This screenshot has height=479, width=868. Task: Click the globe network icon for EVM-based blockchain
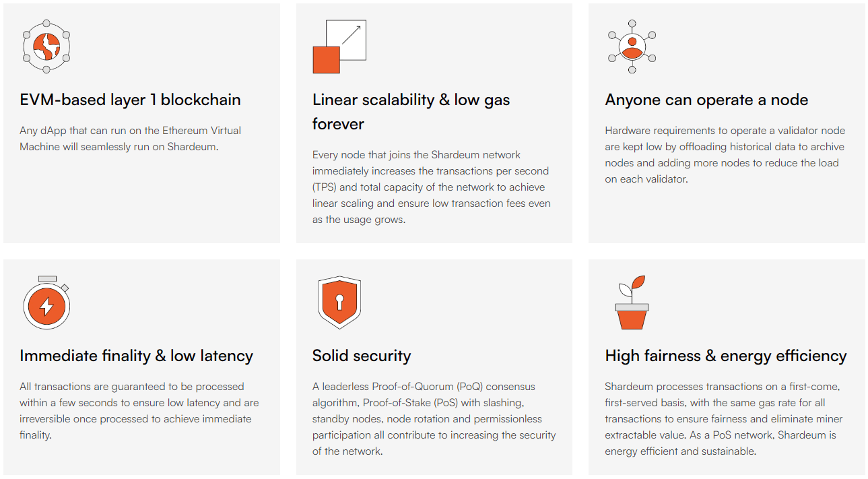pos(46,46)
